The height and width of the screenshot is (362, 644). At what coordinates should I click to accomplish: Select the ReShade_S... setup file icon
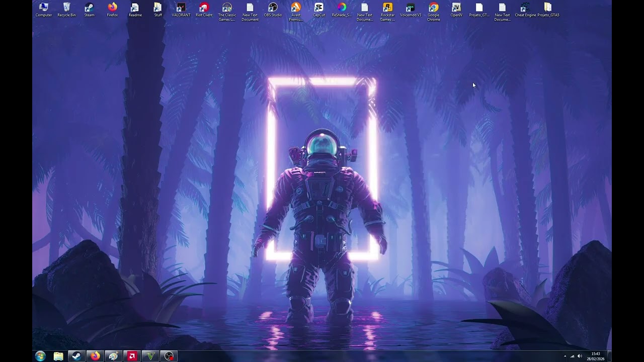[342, 10]
